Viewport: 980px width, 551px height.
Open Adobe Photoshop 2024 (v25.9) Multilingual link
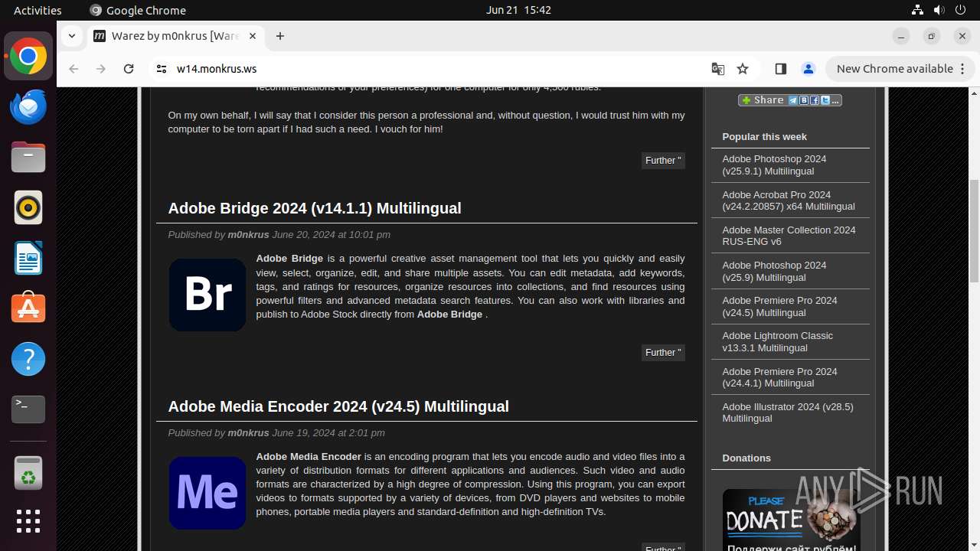pyautogui.click(x=774, y=271)
